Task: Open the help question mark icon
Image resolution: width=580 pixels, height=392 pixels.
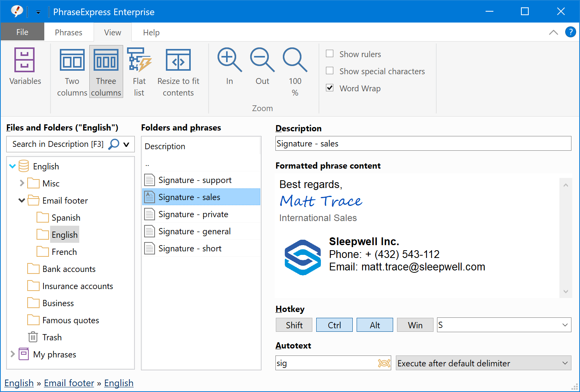Action: (x=570, y=32)
